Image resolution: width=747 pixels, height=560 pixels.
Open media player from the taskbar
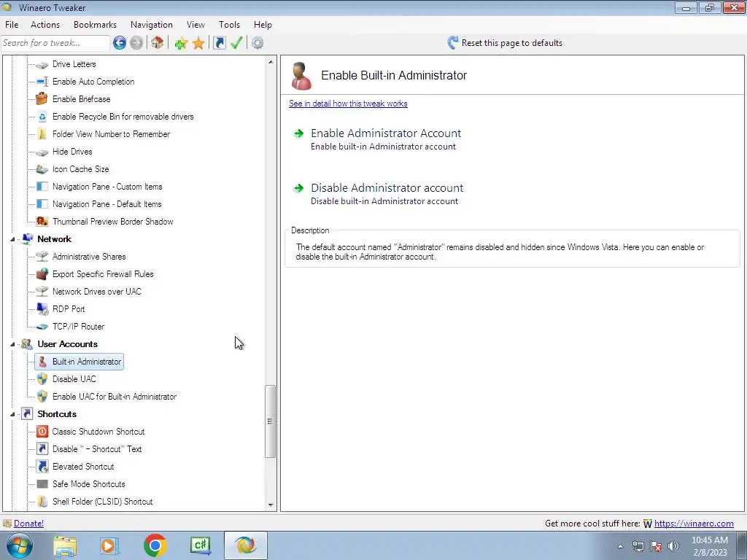tap(109, 545)
